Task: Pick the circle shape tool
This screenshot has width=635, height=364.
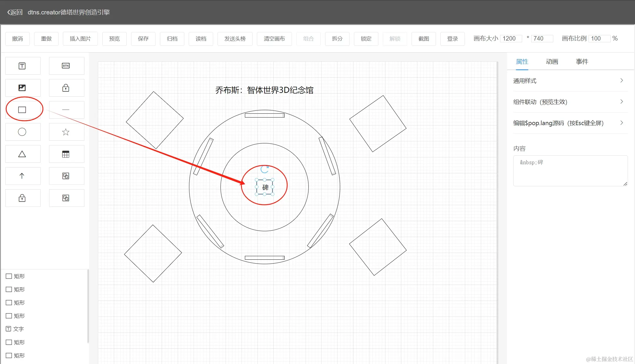Action: pos(22,132)
